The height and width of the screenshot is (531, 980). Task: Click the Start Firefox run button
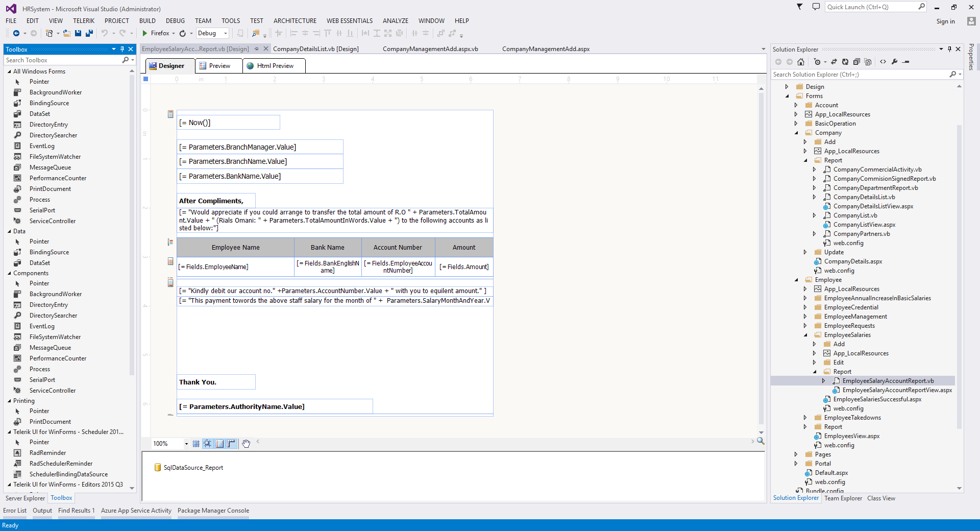[156, 33]
